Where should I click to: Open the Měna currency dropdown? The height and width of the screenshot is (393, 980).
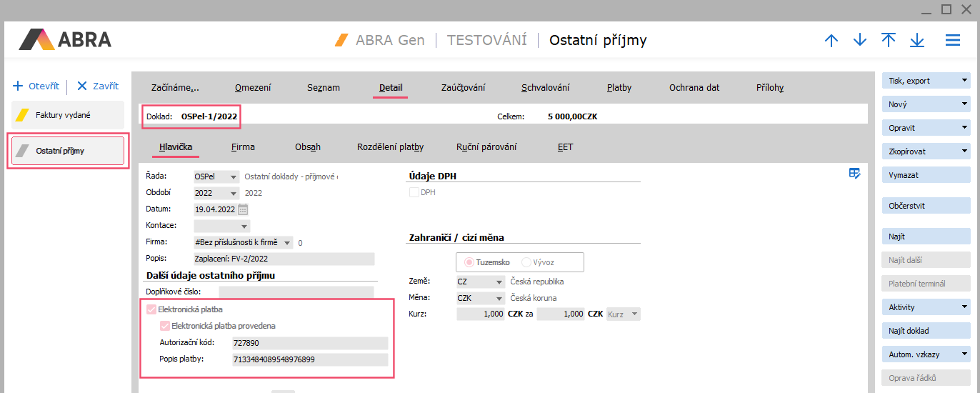[x=498, y=298]
